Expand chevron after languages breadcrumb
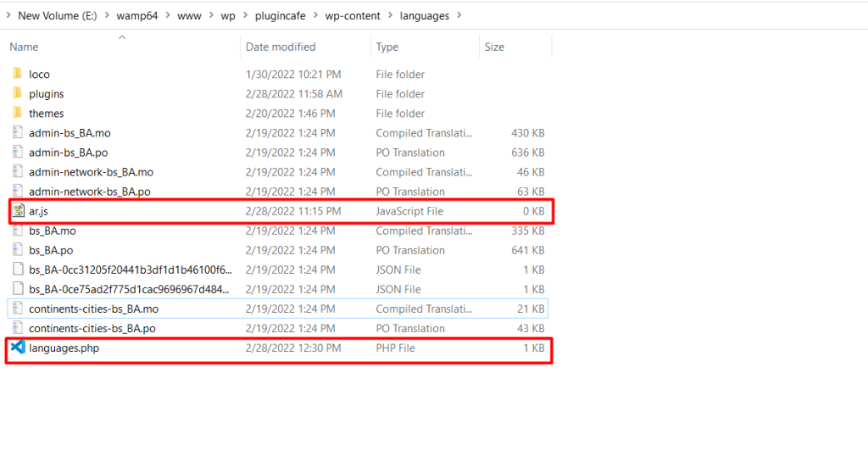 pos(459,15)
